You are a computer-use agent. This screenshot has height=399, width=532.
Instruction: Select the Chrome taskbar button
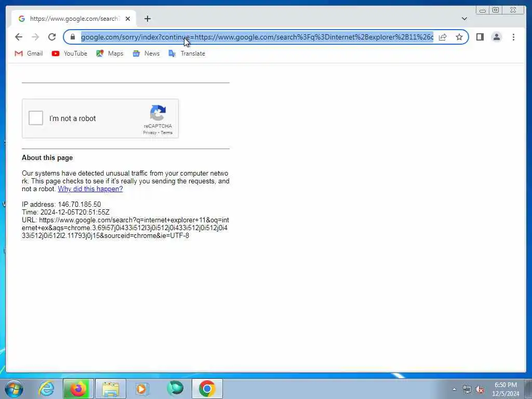pyautogui.click(x=207, y=389)
